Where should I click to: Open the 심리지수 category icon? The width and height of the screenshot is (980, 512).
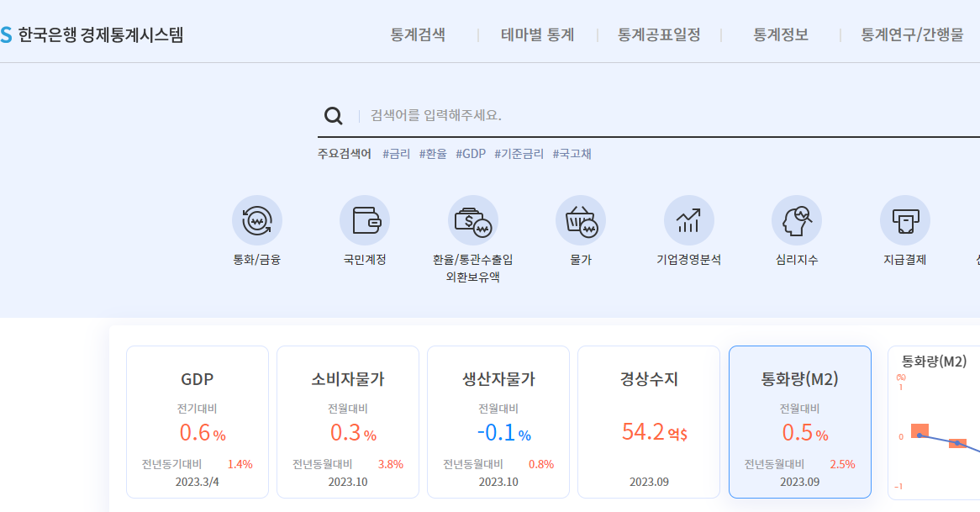tap(796, 219)
